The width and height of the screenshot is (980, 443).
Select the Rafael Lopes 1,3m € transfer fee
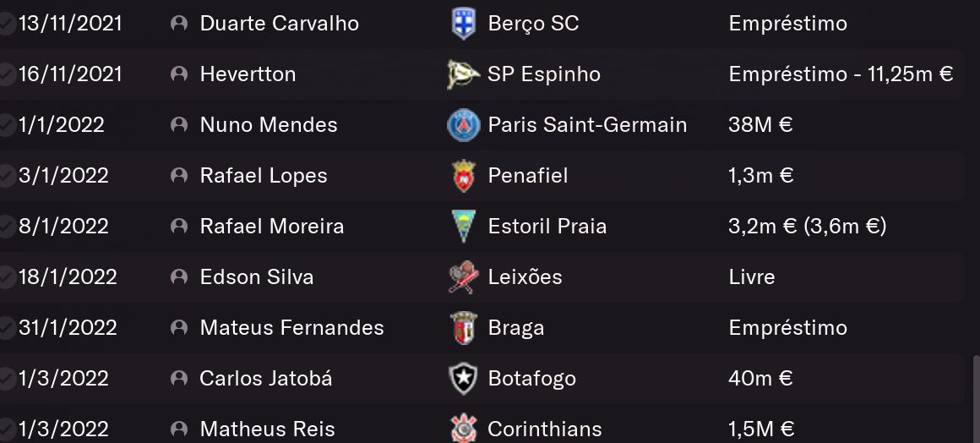760,175
